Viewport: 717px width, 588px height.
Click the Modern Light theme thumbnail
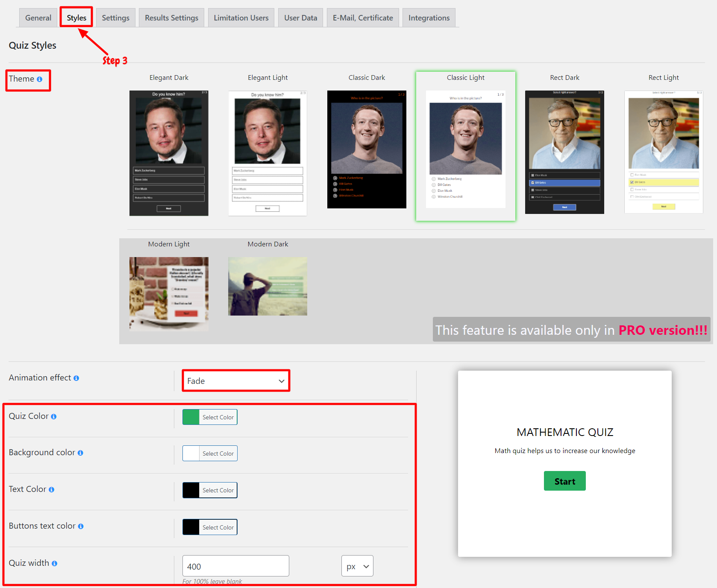point(169,294)
